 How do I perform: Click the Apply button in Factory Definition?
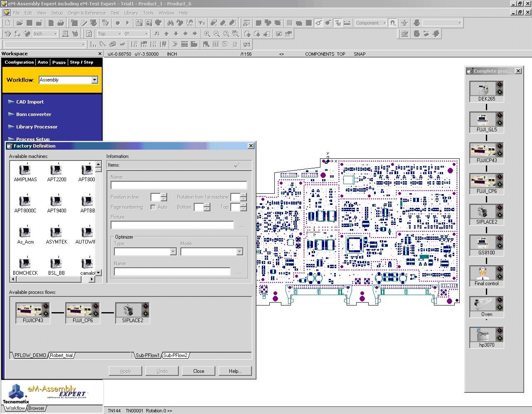coord(125,371)
